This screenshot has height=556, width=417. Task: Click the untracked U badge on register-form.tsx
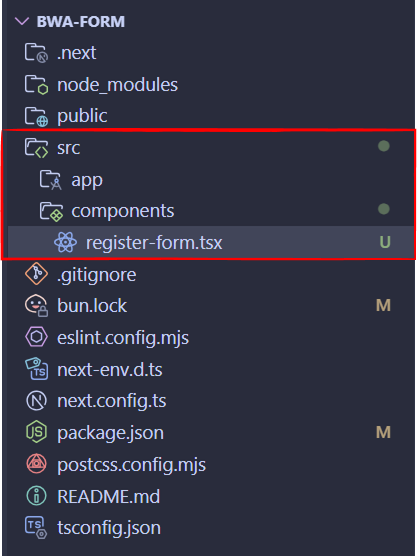click(x=385, y=243)
